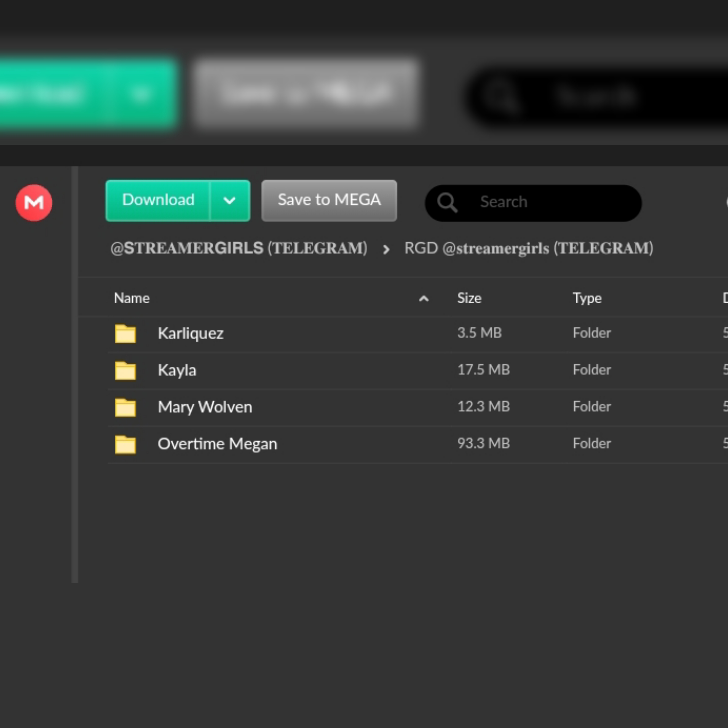Image resolution: width=728 pixels, height=728 pixels.
Task: Sort the list by Size column
Action: (469, 298)
